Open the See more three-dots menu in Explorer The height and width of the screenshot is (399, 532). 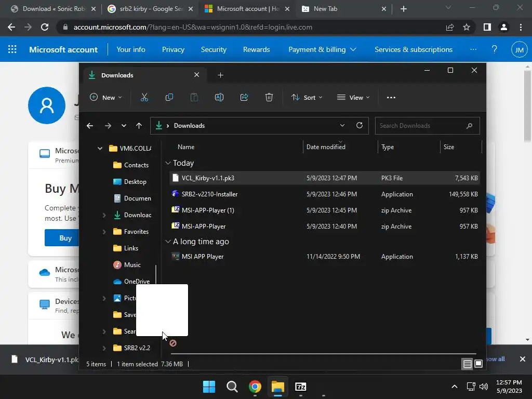click(x=391, y=97)
